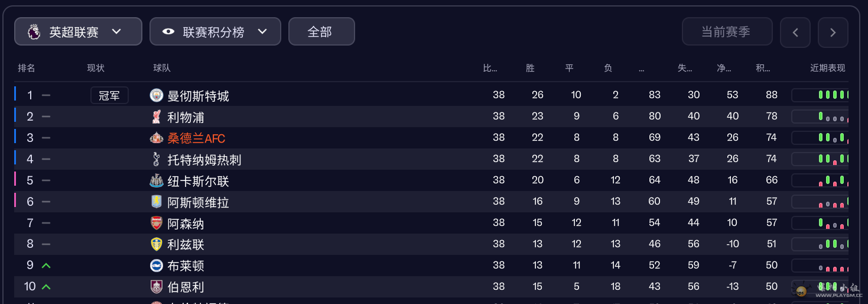The height and width of the screenshot is (304, 868).
Task: Click the Sunderland AFC club crest
Action: pyautogui.click(x=156, y=138)
